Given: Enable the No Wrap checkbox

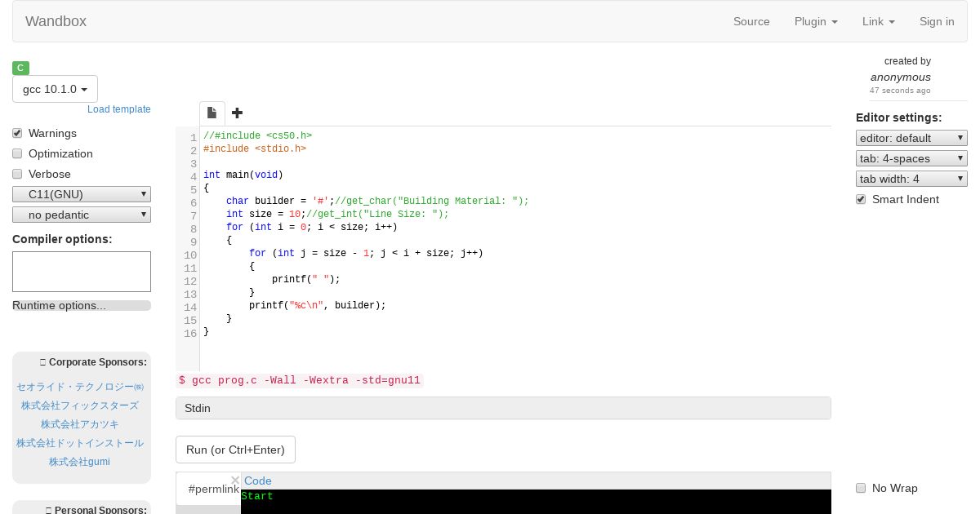Looking at the screenshot, I should click(x=861, y=488).
